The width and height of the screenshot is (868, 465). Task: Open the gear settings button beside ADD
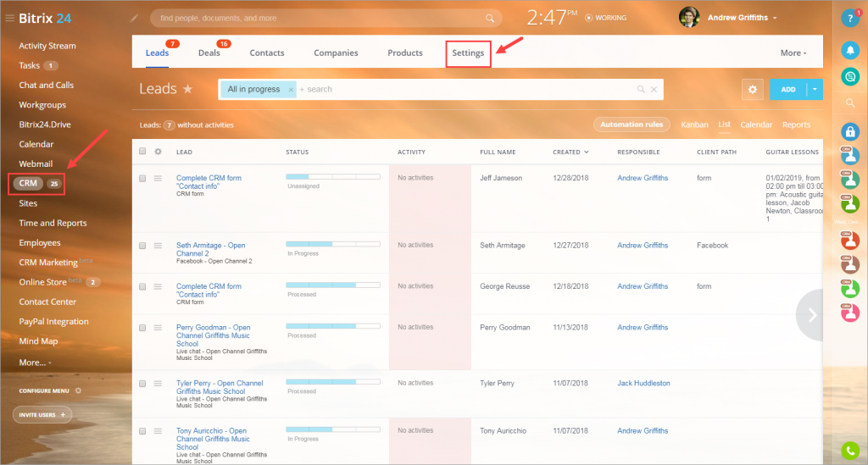(x=753, y=90)
